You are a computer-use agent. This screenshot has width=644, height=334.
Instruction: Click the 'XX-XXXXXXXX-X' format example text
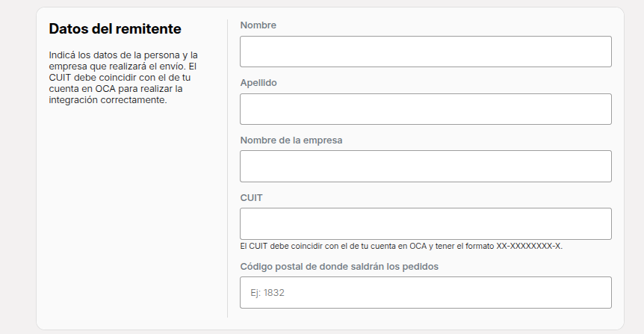click(x=529, y=246)
